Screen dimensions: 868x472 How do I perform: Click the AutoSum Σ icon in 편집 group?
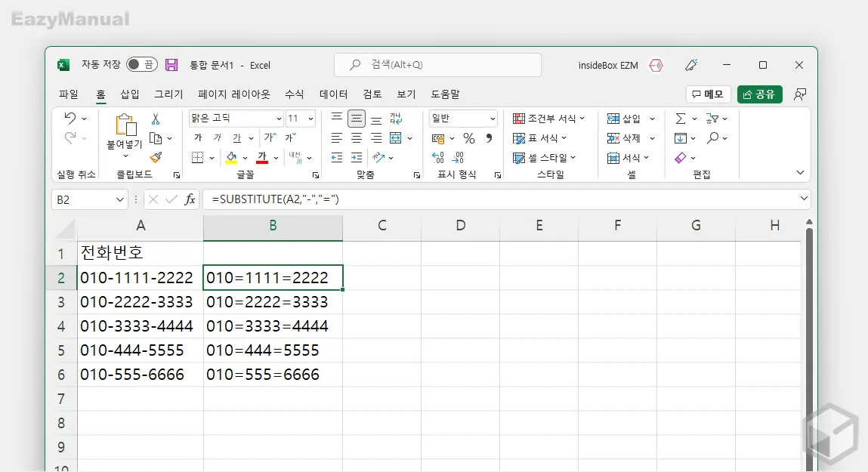[681, 118]
